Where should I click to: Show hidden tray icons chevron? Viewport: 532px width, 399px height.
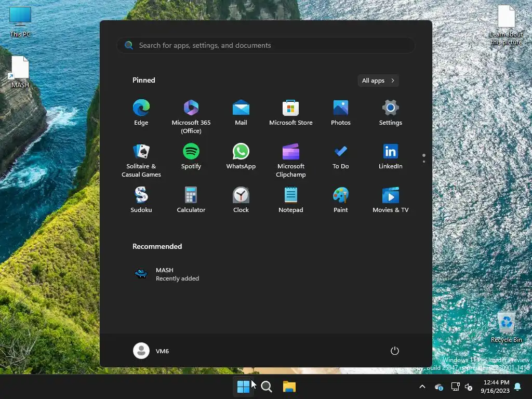click(422, 387)
